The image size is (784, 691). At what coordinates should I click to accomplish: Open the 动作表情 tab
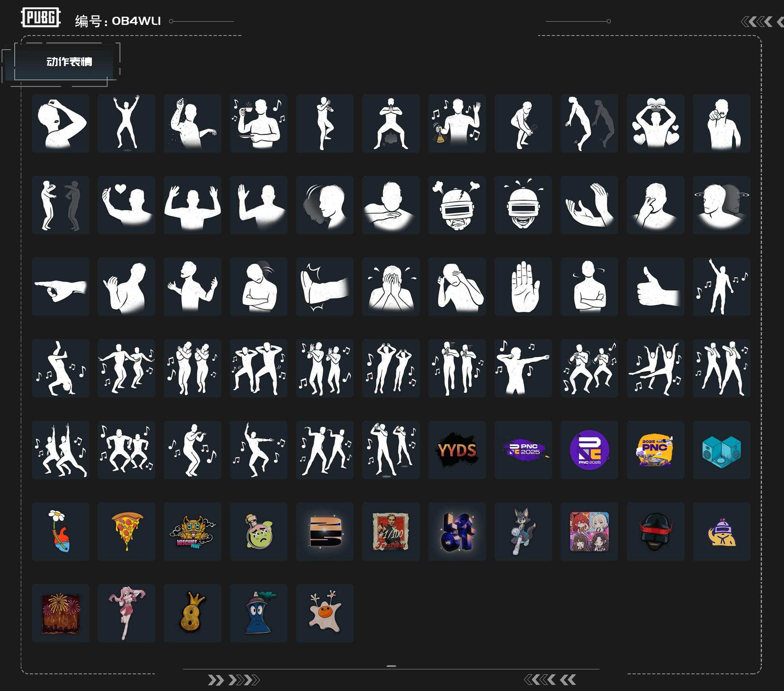click(x=69, y=62)
